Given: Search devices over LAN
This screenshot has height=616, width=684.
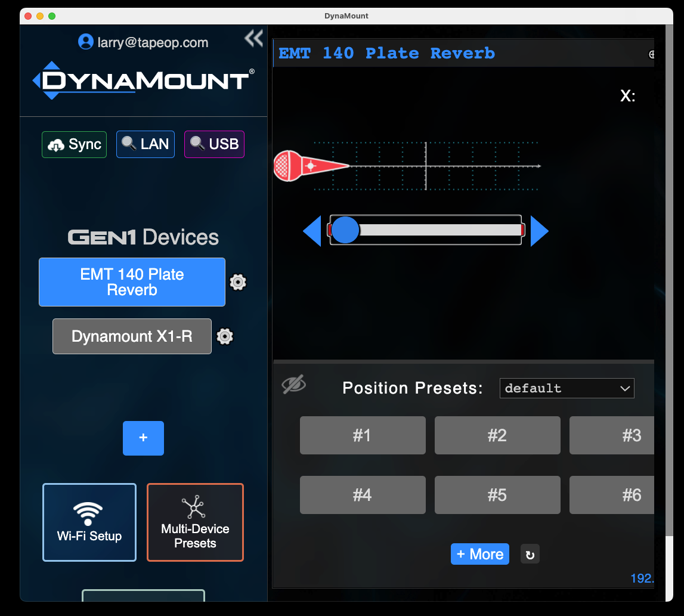Looking at the screenshot, I should (x=146, y=144).
